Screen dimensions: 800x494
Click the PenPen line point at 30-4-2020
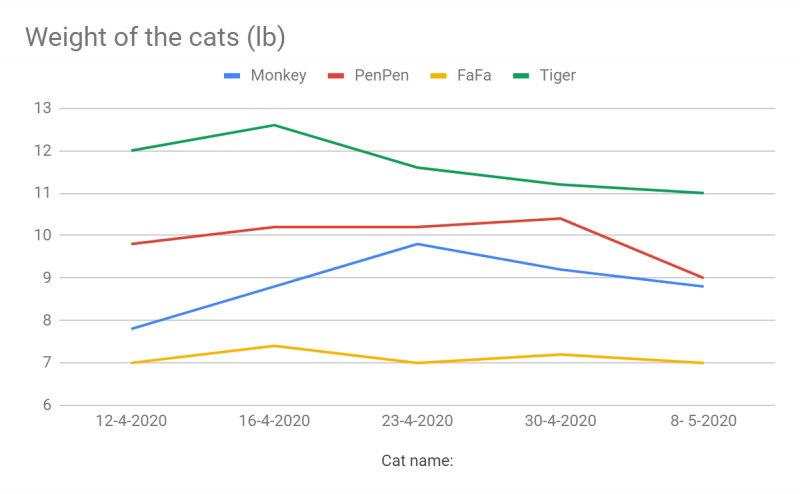point(560,218)
